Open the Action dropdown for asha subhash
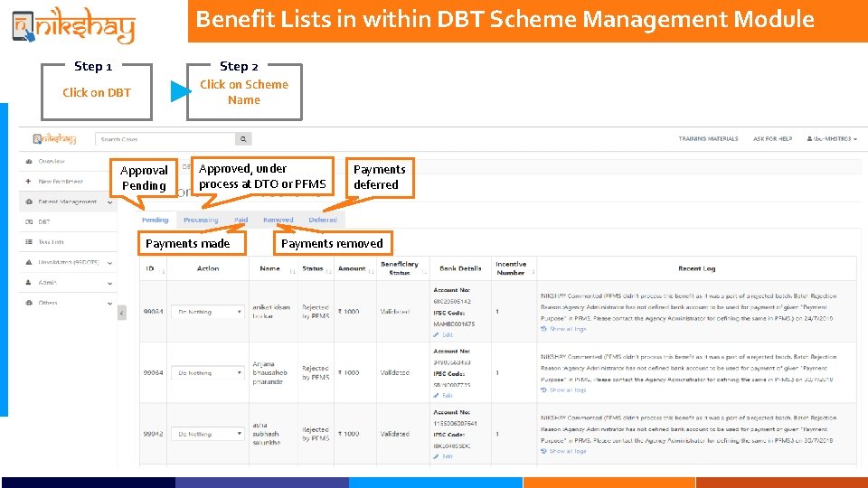 click(208, 434)
